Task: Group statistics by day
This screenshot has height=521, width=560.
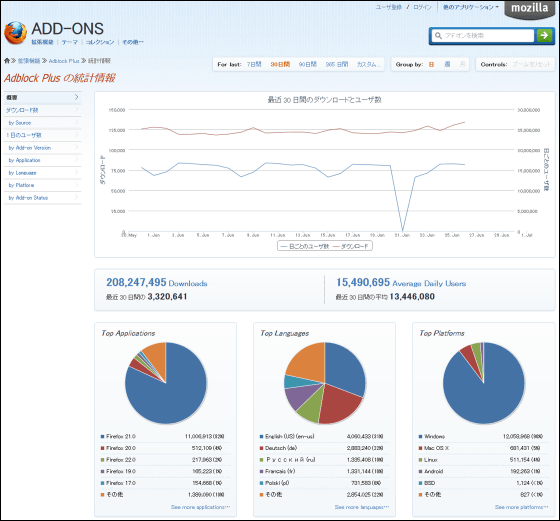Action: [x=431, y=64]
